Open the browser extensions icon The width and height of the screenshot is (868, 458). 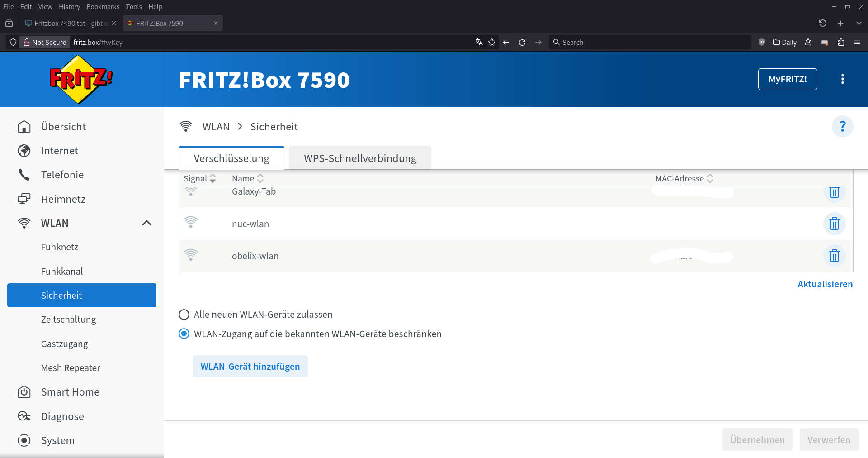pos(841,42)
